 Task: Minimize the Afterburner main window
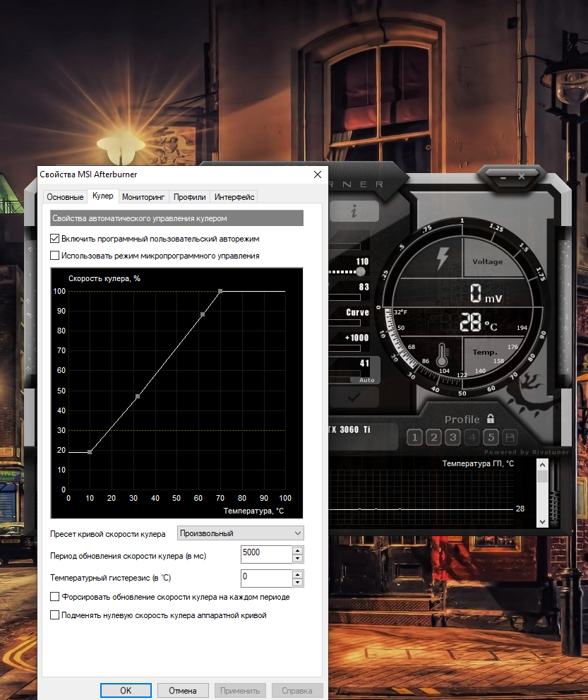pyautogui.click(x=503, y=178)
